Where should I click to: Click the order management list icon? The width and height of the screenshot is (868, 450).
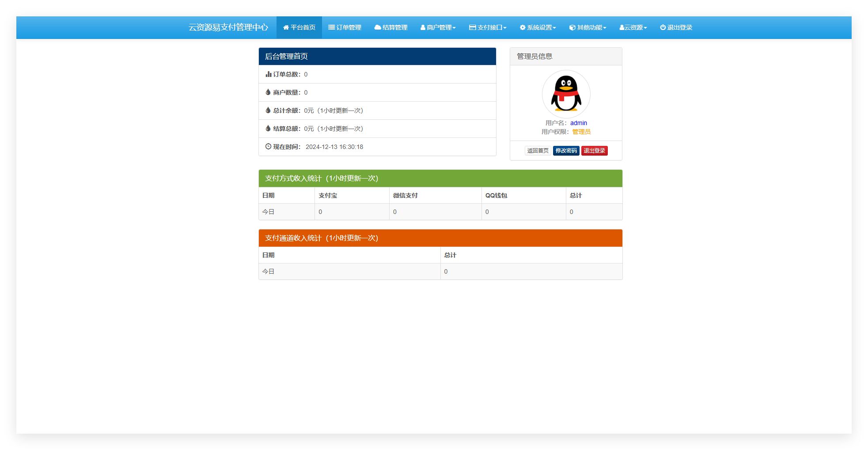tap(331, 27)
